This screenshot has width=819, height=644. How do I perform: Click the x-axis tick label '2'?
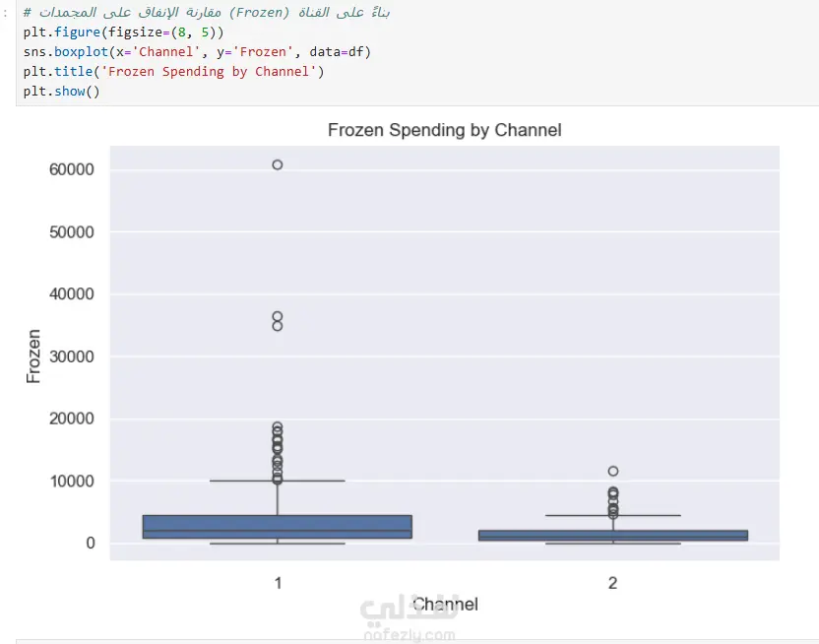pyautogui.click(x=612, y=583)
